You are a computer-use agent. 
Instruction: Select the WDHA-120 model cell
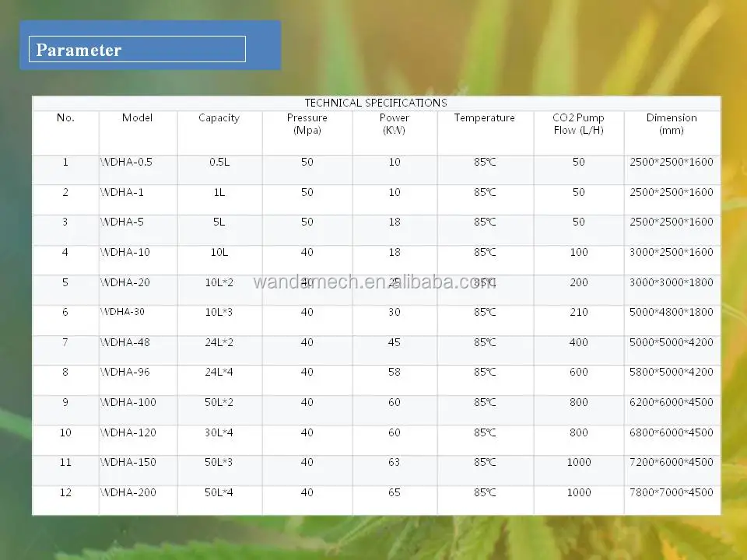[128, 432]
